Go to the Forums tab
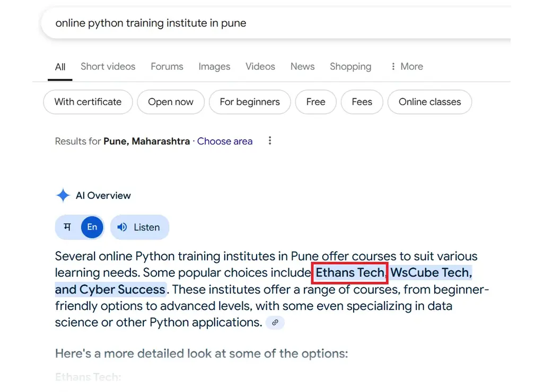The width and height of the screenshot is (543, 392). click(x=167, y=67)
